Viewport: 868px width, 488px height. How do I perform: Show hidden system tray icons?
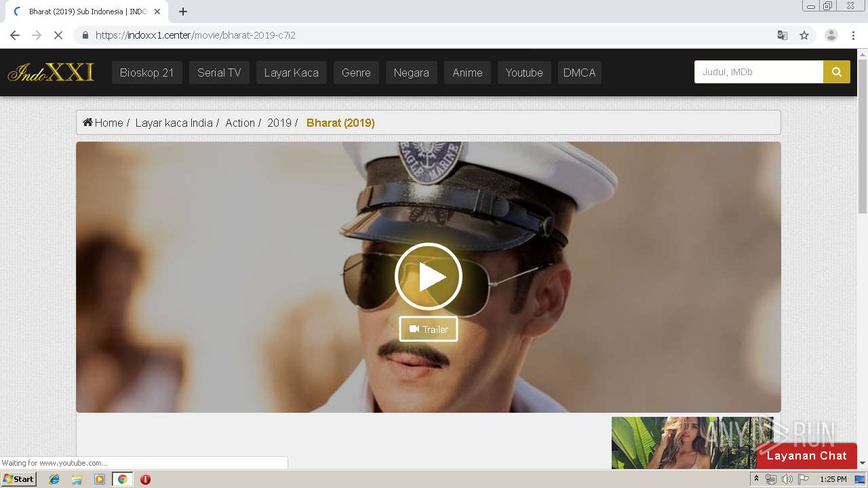[x=756, y=479]
